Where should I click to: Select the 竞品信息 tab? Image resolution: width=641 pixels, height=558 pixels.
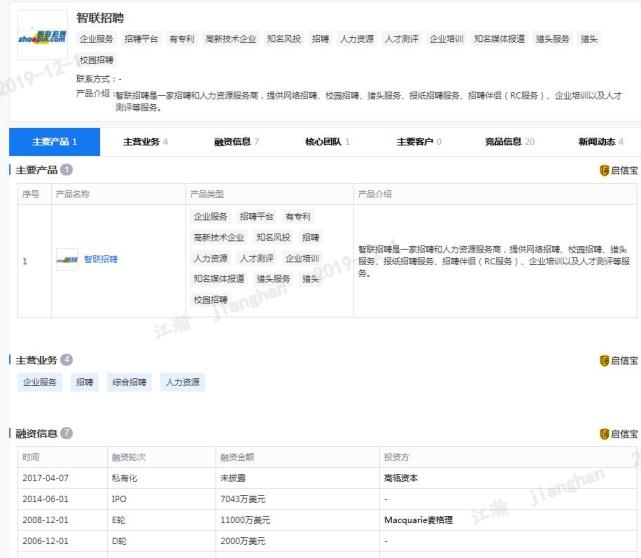tap(509, 142)
